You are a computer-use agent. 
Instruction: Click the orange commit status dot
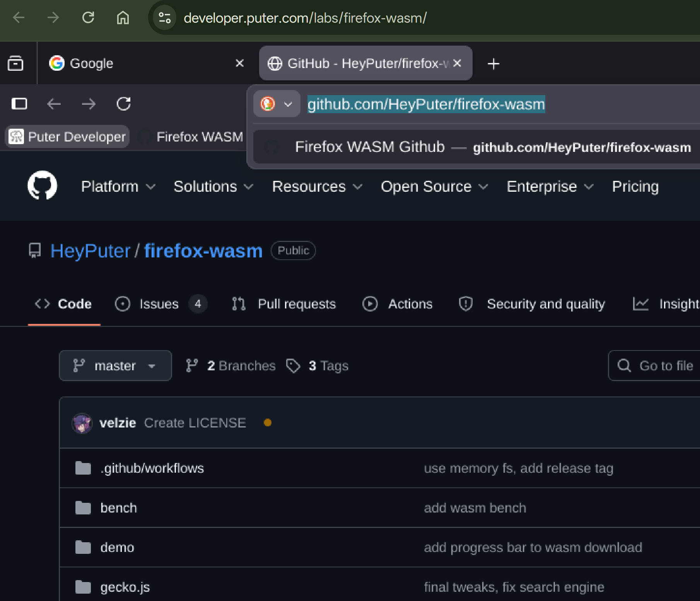point(267,423)
